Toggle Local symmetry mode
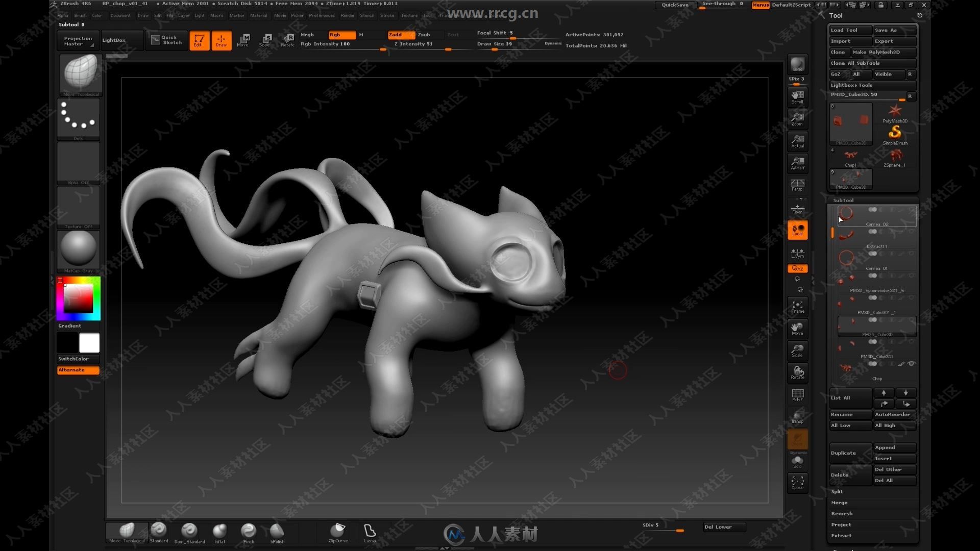The width and height of the screenshot is (980, 551). point(797,230)
